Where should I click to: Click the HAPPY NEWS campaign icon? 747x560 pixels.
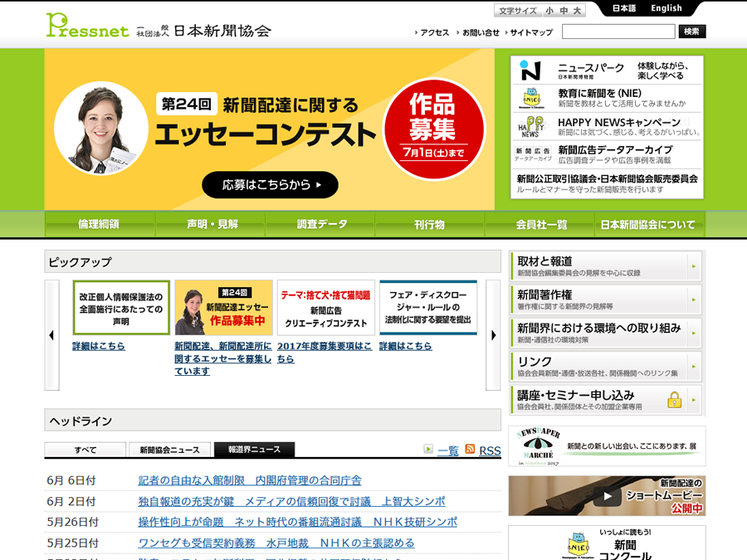(532, 127)
